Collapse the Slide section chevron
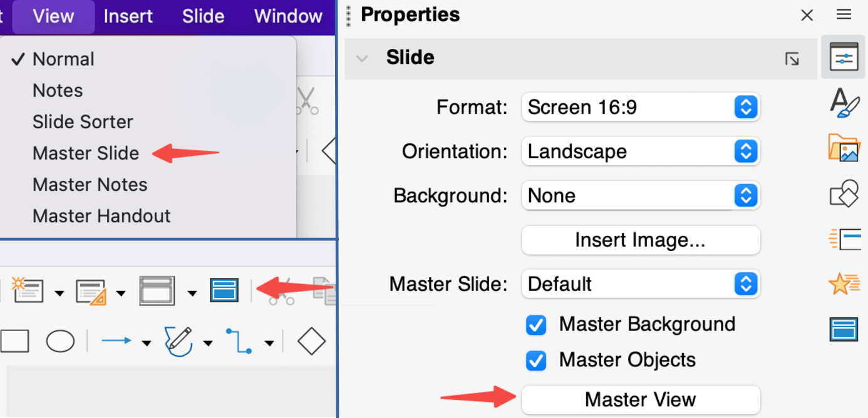The width and height of the screenshot is (868, 418). coord(362,58)
